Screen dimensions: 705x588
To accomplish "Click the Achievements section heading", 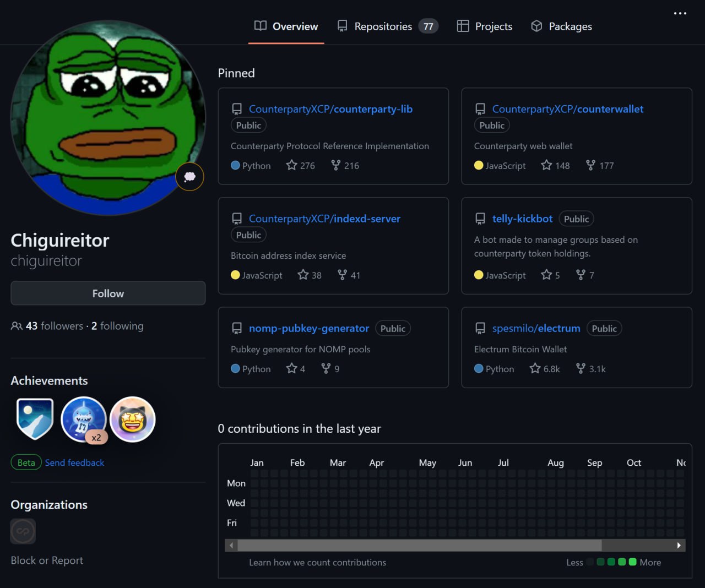I will coord(49,380).
